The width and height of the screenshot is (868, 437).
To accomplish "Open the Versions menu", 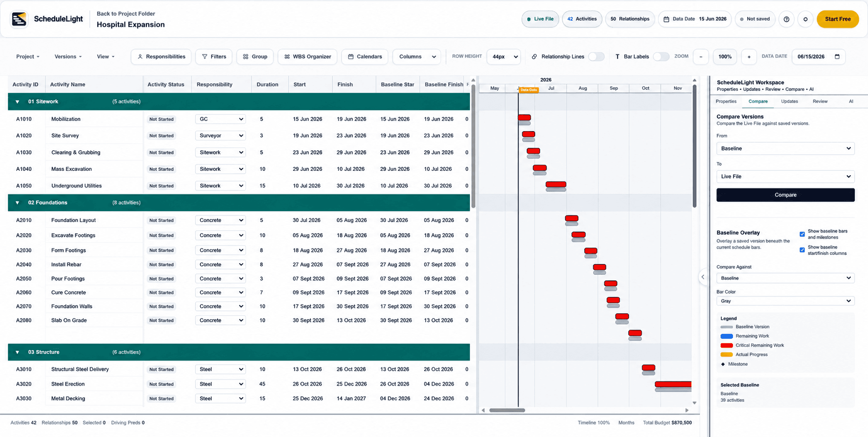I will (x=68, y=56).
